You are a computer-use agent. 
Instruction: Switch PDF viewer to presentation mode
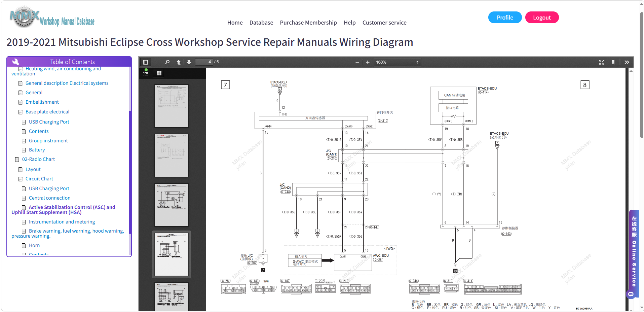(602, 62)
